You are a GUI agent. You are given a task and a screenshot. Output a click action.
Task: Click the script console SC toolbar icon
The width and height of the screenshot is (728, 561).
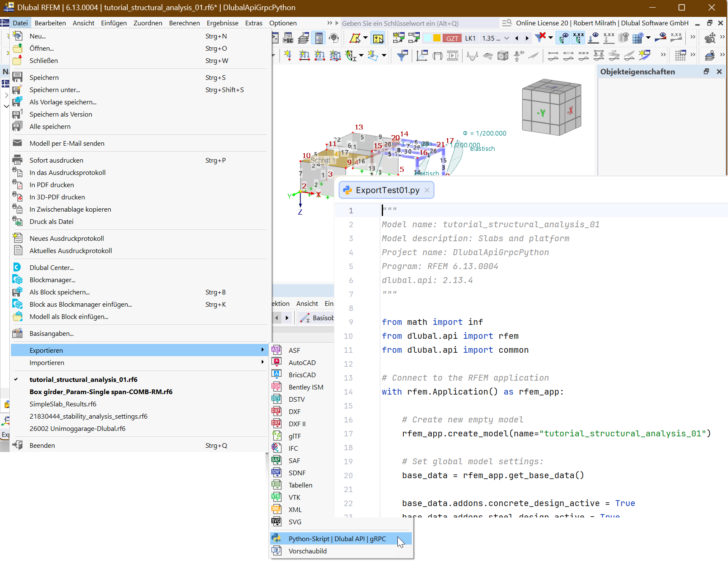point(288,38)
